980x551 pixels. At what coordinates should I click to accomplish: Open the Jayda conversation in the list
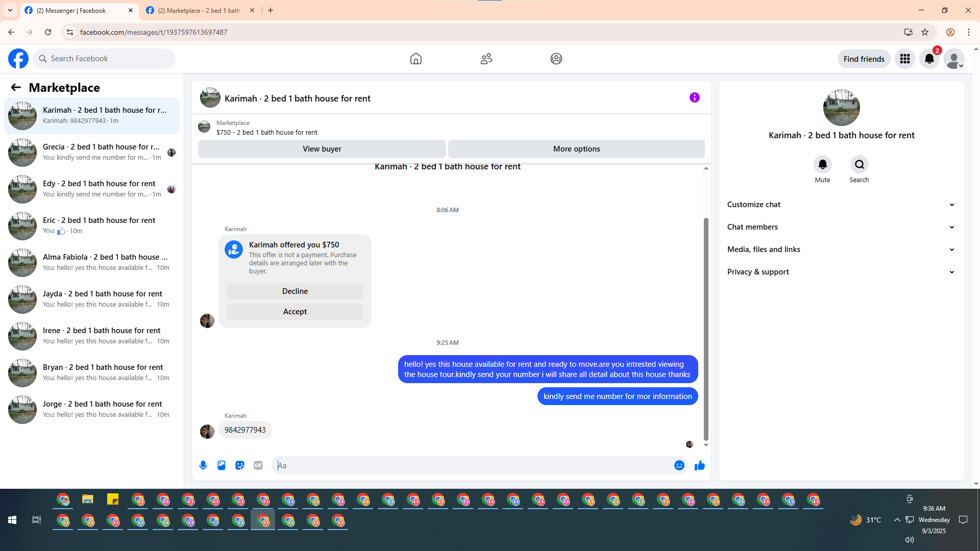click(x=92, y=299)
